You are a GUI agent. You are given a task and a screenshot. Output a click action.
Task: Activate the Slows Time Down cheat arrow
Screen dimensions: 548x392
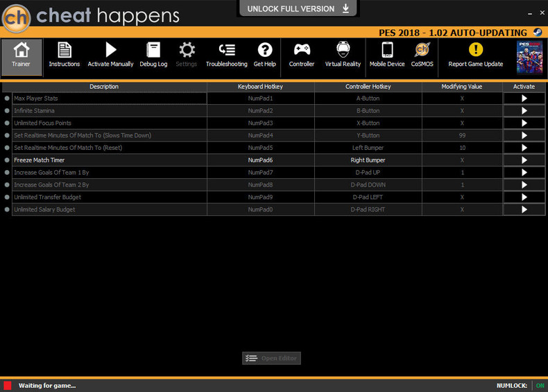click(524, 135)
